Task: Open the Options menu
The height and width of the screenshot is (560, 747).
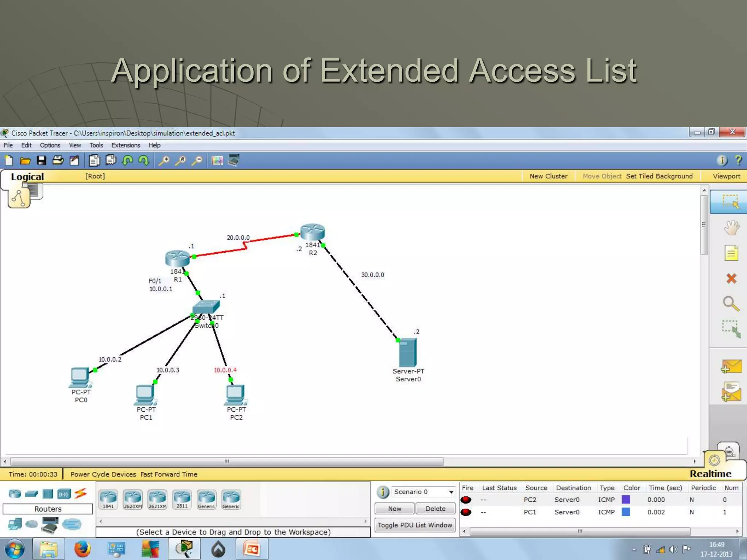Action: pos(50,145)
